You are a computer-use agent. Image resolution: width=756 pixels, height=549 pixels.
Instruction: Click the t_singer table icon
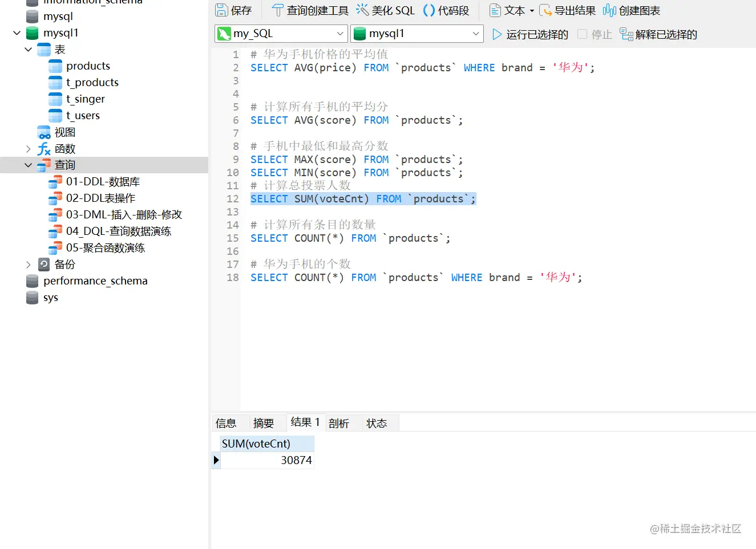(55, 99)
